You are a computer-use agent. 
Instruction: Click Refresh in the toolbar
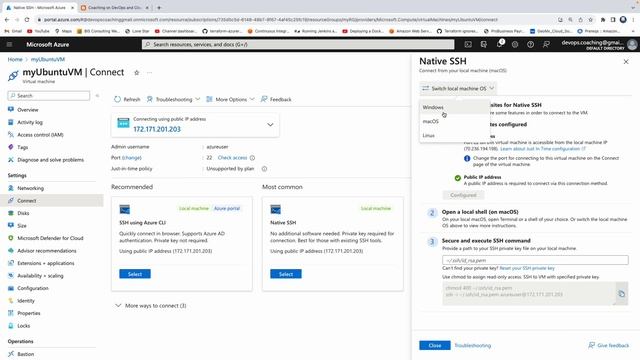tap(127, 99)
